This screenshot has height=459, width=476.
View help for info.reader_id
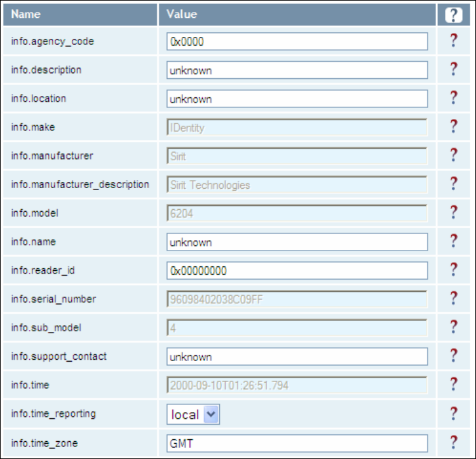[454, 270]
